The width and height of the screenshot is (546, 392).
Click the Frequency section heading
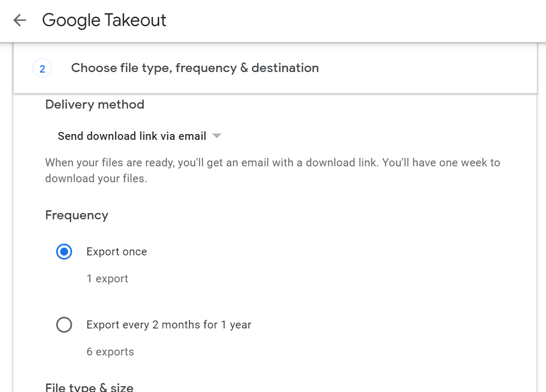point(77,215)
